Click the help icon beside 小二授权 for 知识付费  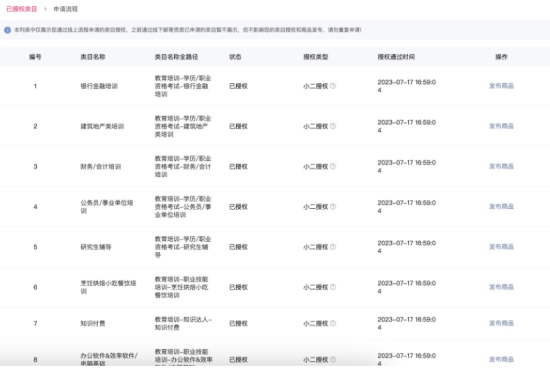[333, 323]
